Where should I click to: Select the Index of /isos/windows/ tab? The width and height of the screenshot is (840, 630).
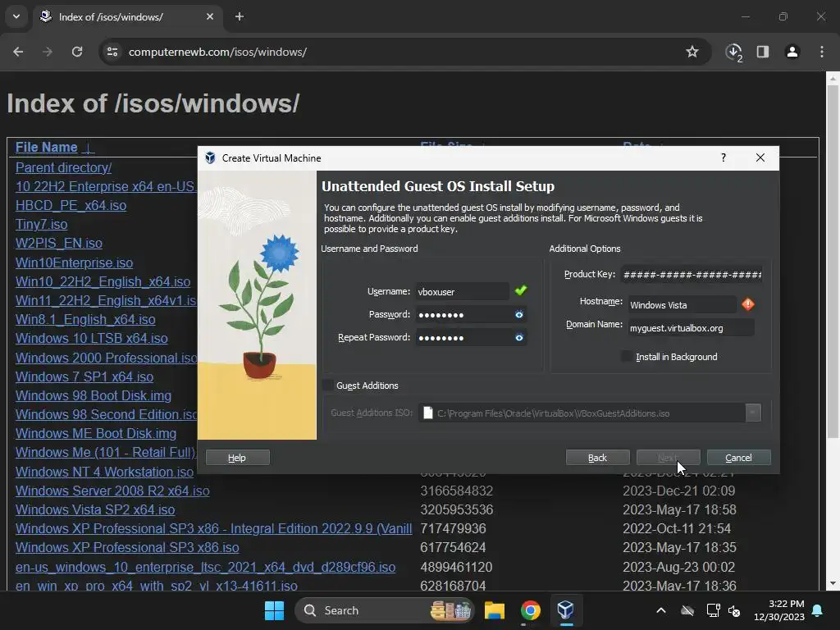click(x=126, y=17)
